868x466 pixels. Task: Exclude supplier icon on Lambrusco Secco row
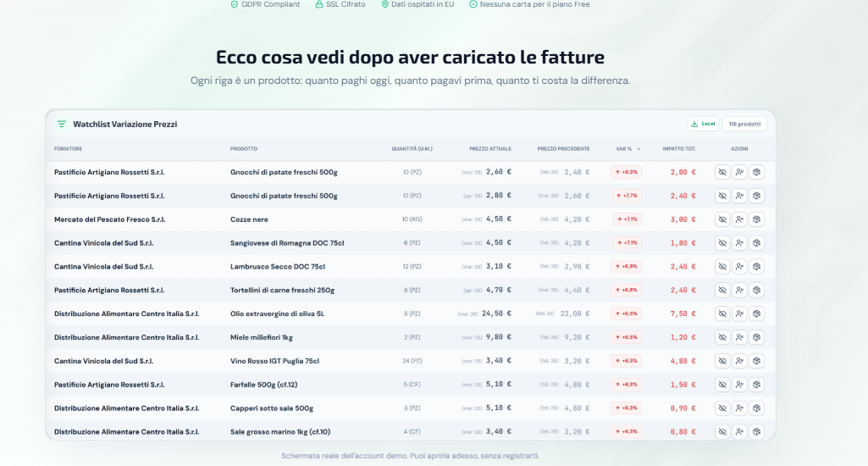[x=739, y=267]
